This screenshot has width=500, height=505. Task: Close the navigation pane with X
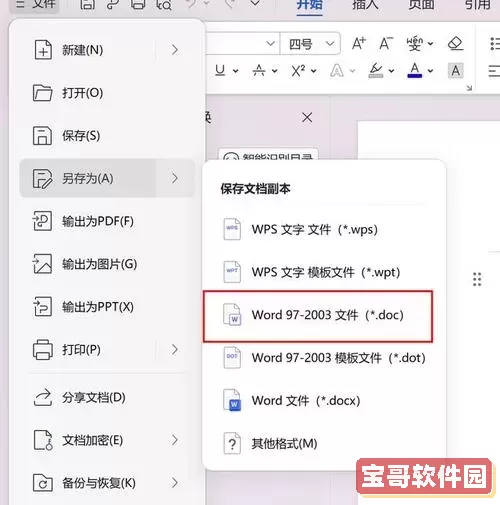pos(307,117)
